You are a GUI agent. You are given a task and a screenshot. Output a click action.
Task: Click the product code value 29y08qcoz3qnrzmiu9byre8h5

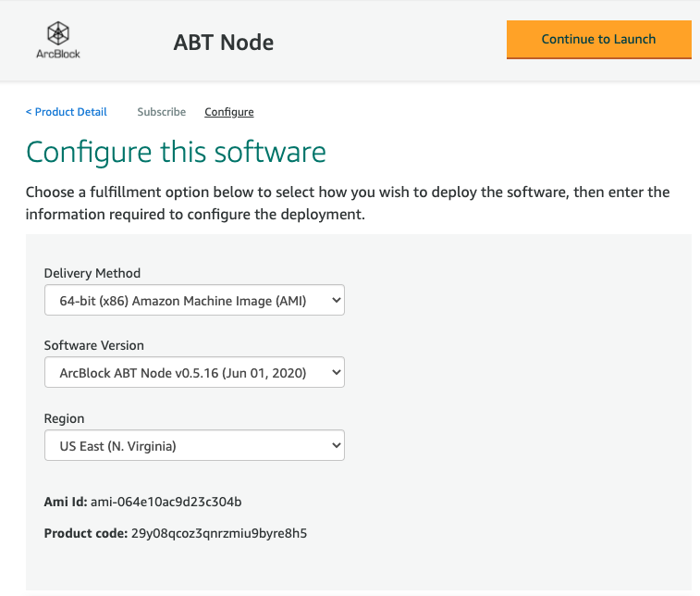click(x=218, y=533)
